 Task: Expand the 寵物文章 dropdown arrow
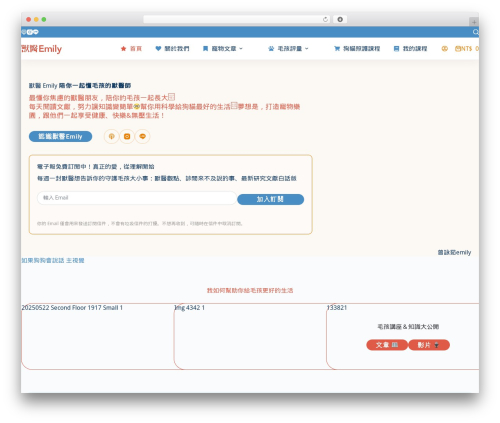point(241,49)
